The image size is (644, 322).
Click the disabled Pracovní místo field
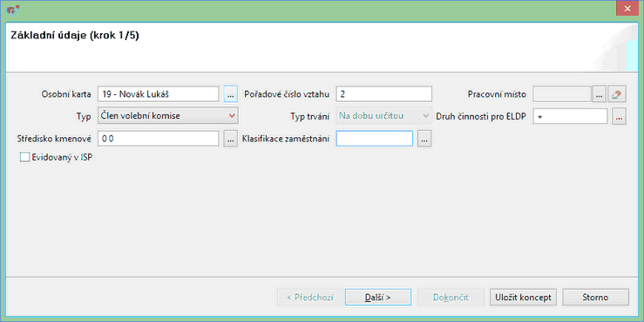561,94
